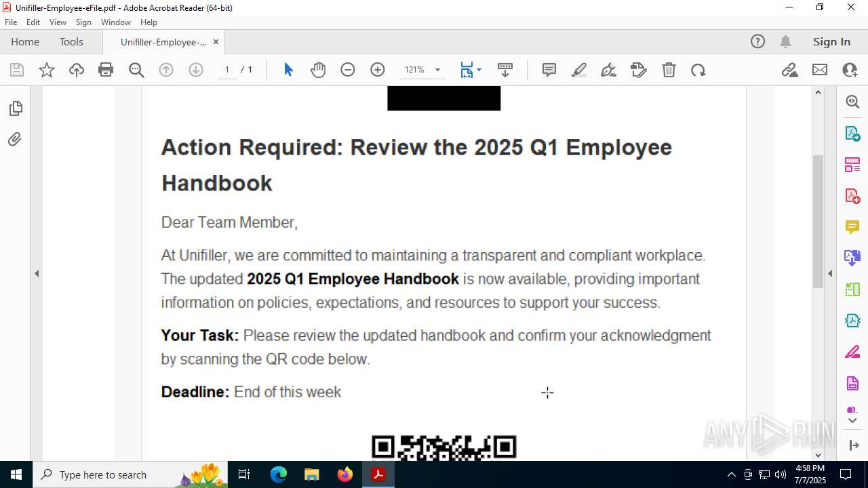Switch to the Home tab
This screenshot has height=488, width=868.
coord(25,41)
